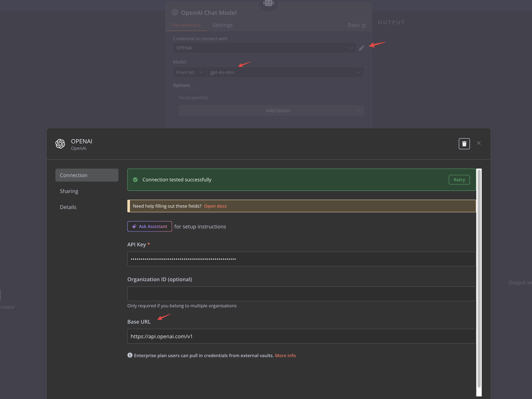Open the Docs external link icon
The image size is (532, 399).
(x=364, y=26)
